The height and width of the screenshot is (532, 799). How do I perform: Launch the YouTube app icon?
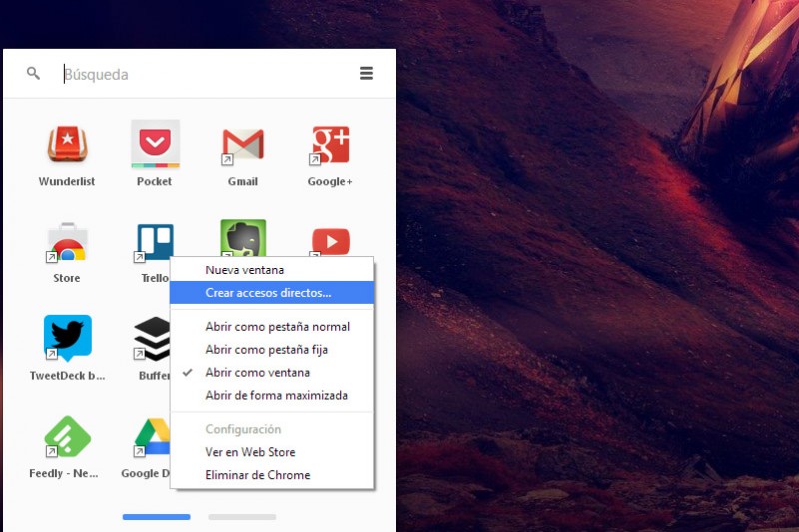click(x=331, y=242)
